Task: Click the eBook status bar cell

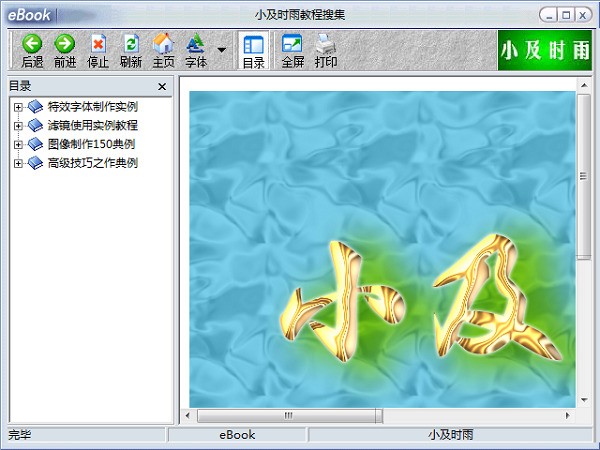Action: (x=238, y=435)
